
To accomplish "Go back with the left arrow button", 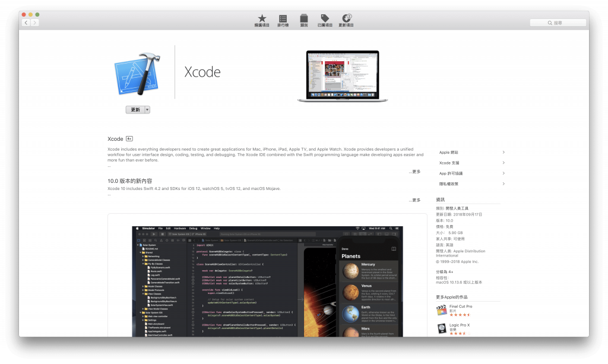I will tap(26, 23).
